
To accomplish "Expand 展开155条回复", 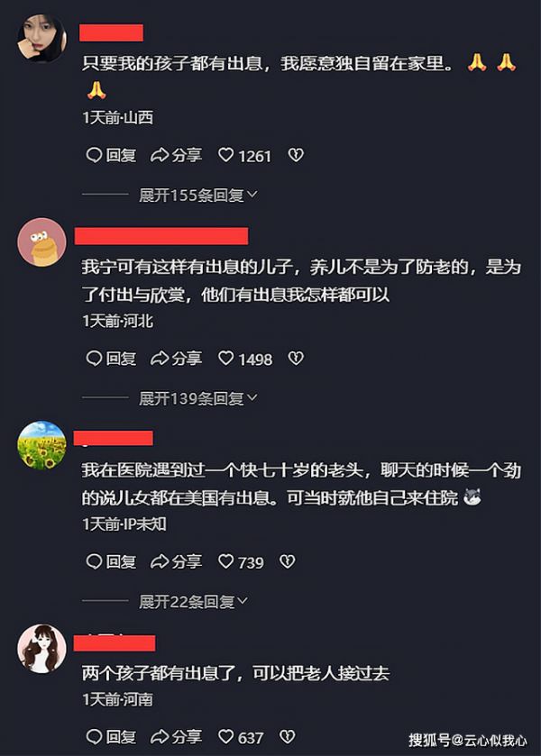I will click(x=198, y=196).
